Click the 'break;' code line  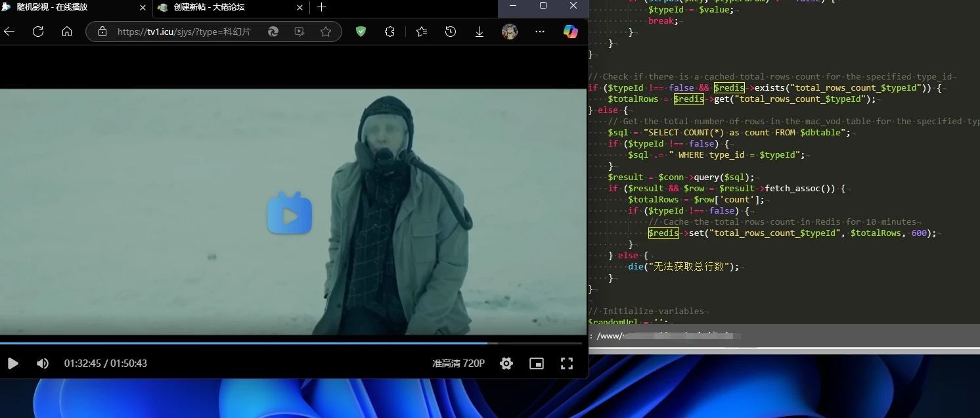[x=662, y=21]
